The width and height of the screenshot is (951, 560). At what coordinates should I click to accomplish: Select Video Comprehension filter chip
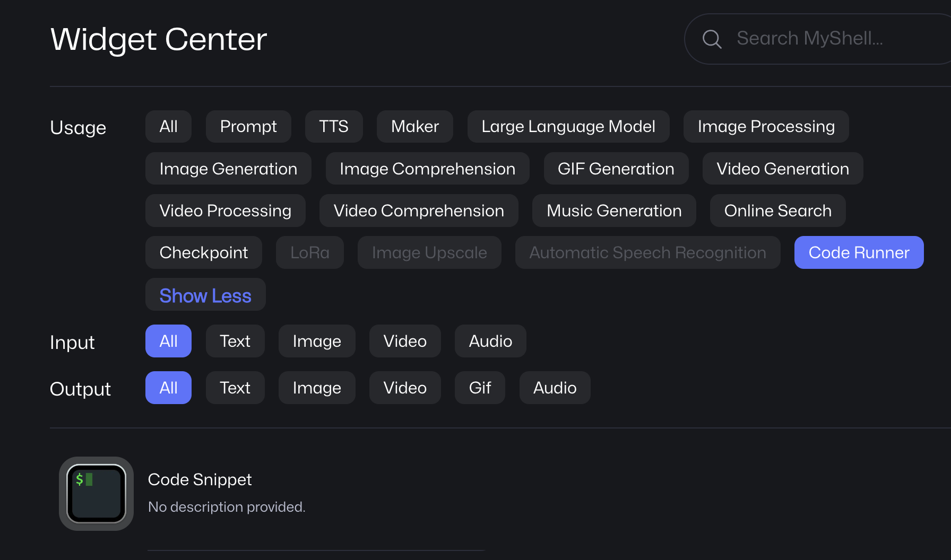coord(418,211)
